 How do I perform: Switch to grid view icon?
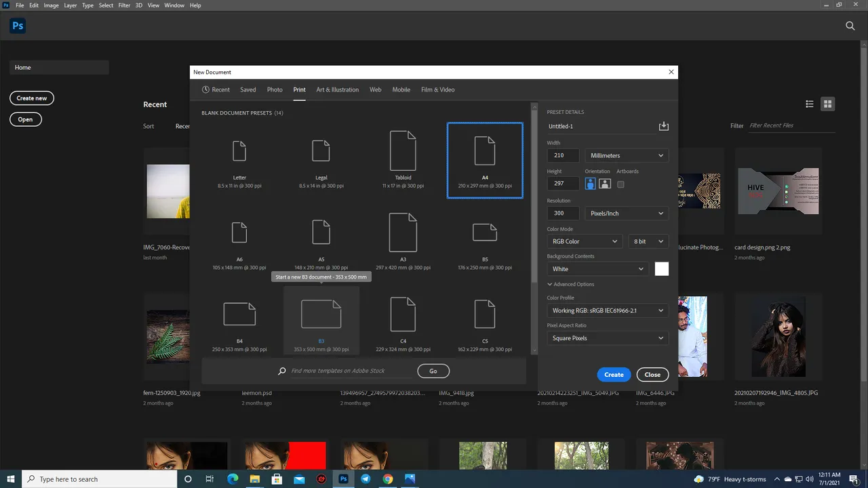click(x=827, y=104)
